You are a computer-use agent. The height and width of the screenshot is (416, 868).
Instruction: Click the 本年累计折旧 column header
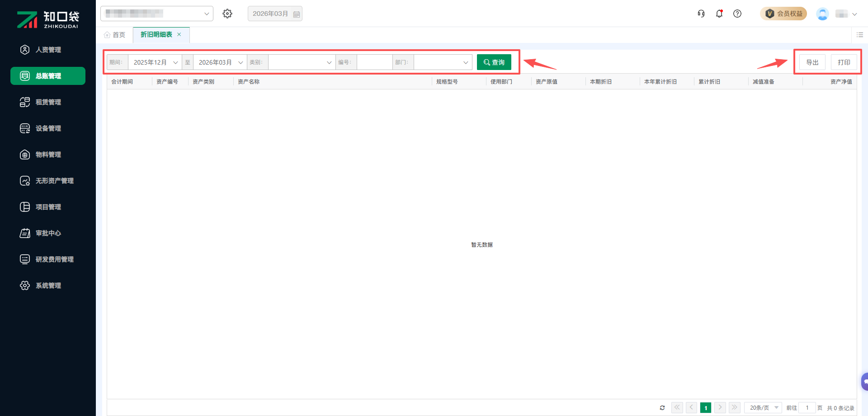point(660,82)
